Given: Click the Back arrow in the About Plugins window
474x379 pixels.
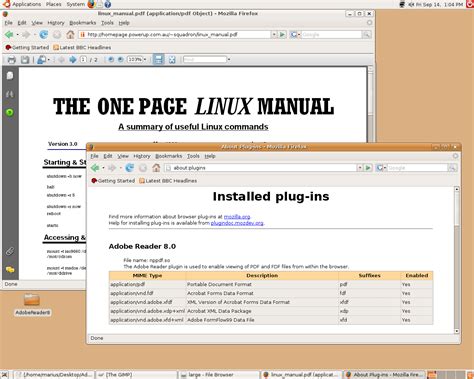Looking at the screenshot, I should [95, 168].
